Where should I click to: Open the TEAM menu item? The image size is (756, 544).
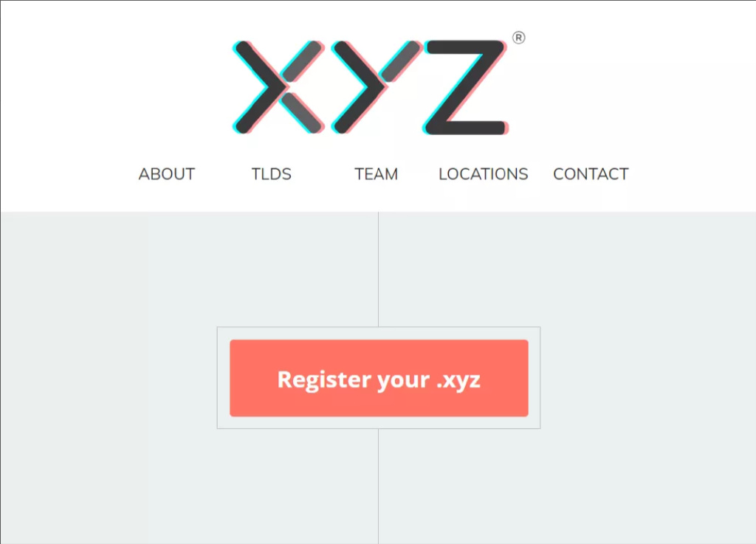[376, 174]
